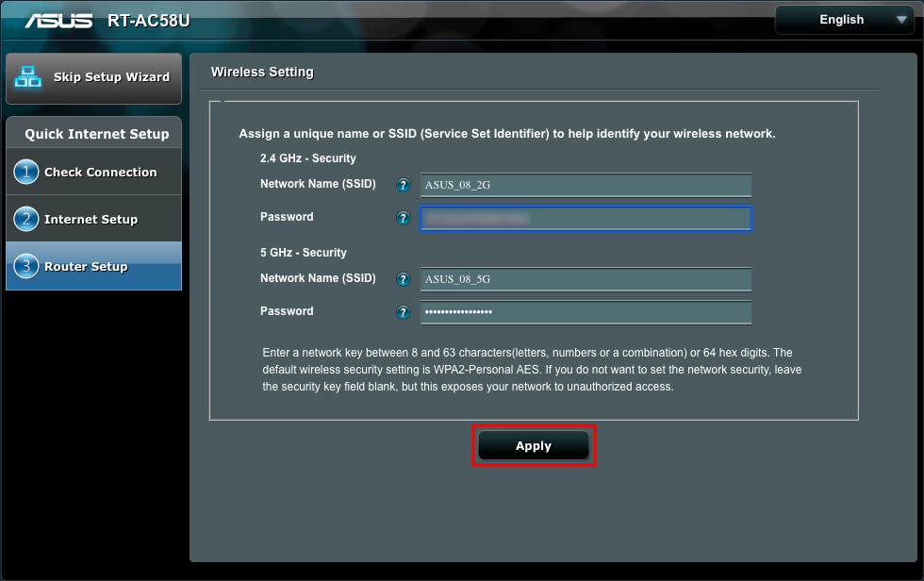The width and height of the screenshot is (924, 581).
Task: Click the Skip Setup Wizard button
Action: (93, 78)
